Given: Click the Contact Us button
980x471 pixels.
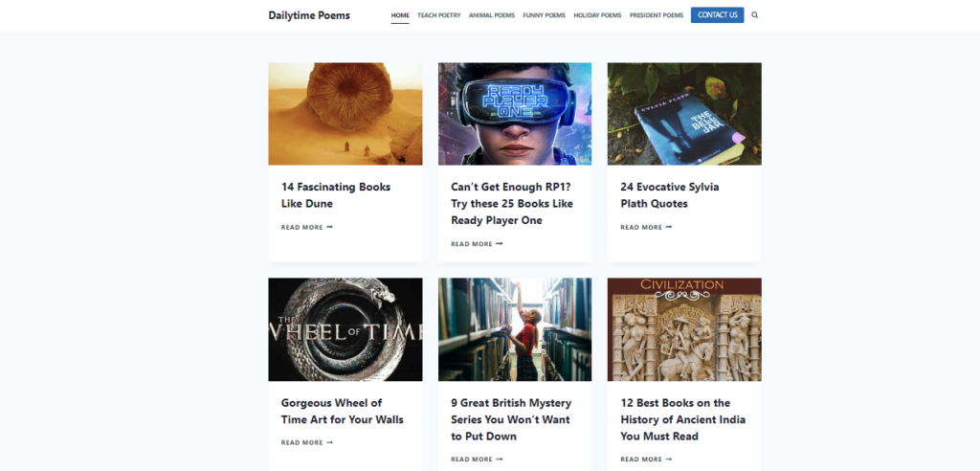Looking at the screenshot, I should (717, 15).
